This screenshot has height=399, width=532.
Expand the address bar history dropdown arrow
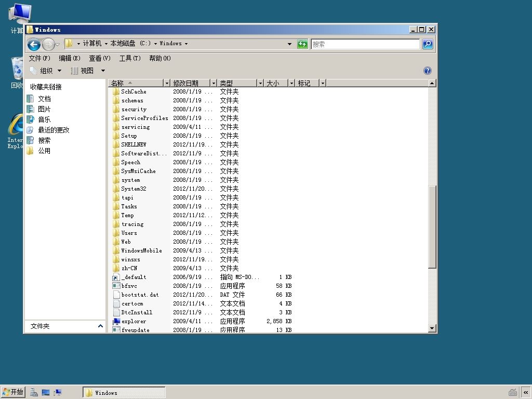point(289,44)
